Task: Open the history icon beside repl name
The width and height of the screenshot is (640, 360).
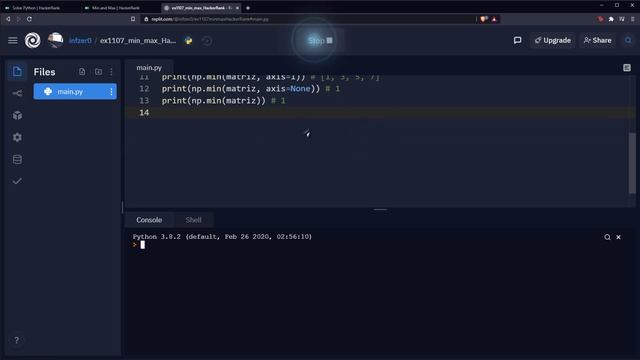Action: click(x=207, y=40)
